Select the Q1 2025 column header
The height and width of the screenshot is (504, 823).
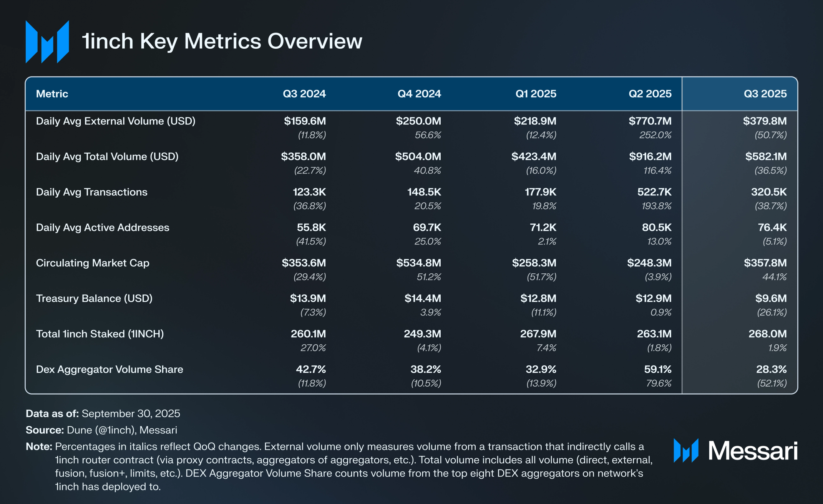point(536,94)
